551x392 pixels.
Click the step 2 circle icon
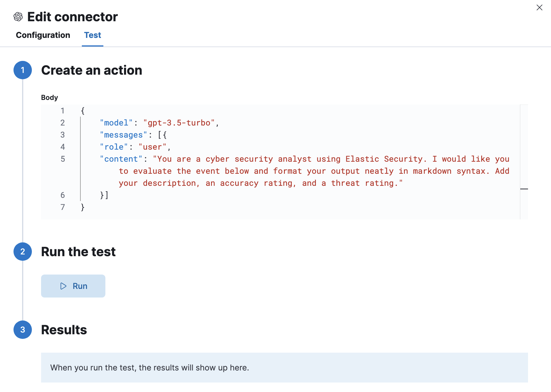pyautogui.click(x=23, y=252)
